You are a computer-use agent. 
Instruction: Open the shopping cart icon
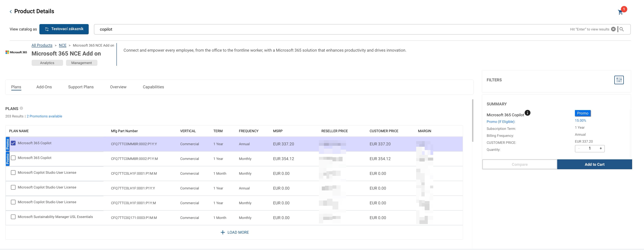pyautogui.click(x=620, y=12)
